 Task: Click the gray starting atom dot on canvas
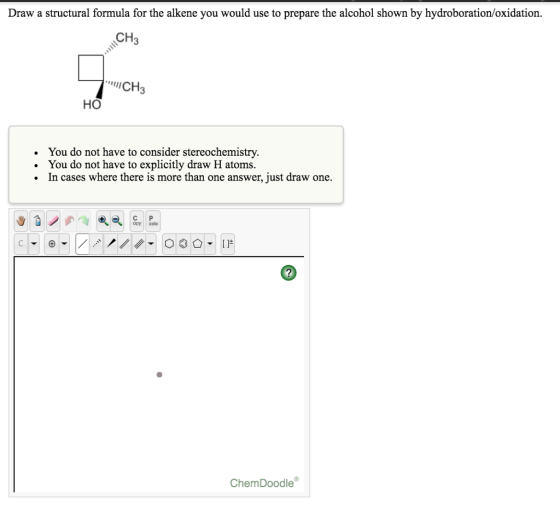click(x=159, y=375)
